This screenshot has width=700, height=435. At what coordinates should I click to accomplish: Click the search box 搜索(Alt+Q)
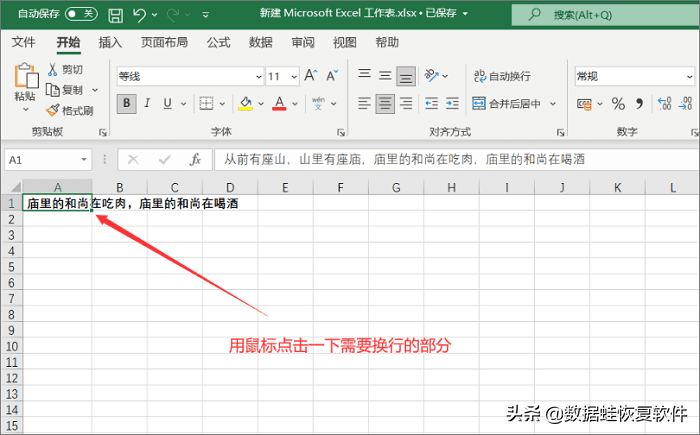point(605,15)
